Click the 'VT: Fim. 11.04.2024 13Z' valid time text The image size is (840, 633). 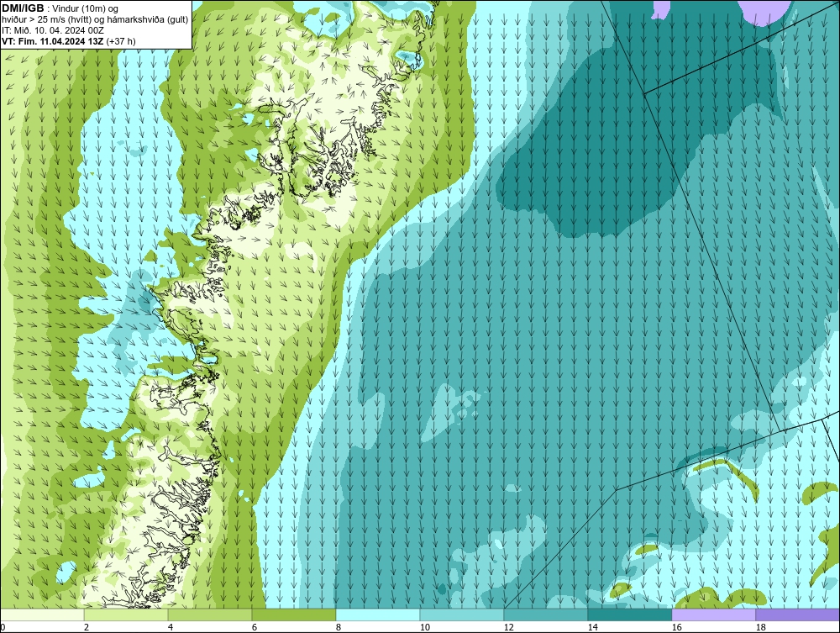tap(53, 41)
